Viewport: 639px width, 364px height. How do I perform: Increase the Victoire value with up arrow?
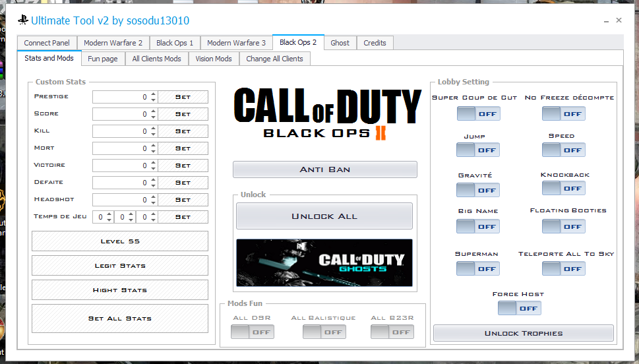click(153, 163)
